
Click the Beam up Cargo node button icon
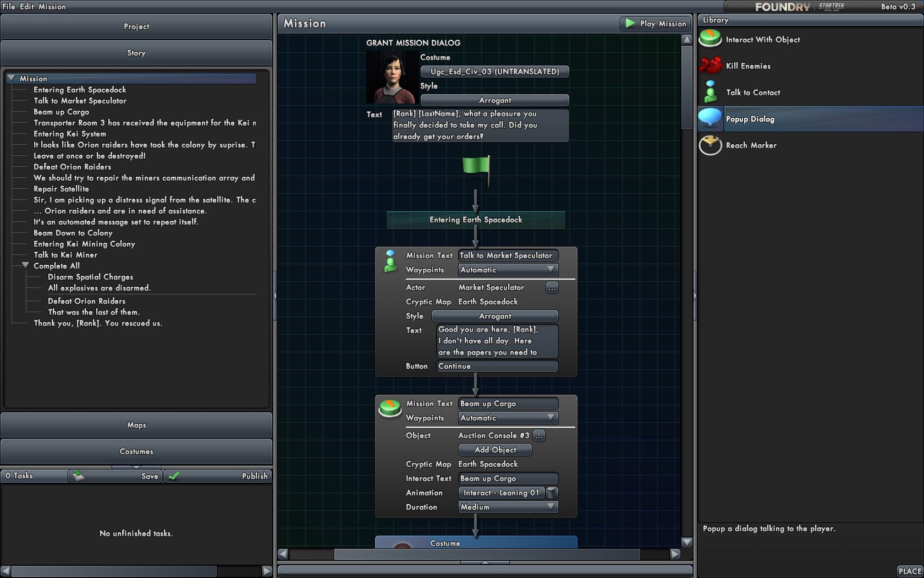click(390, 408)
